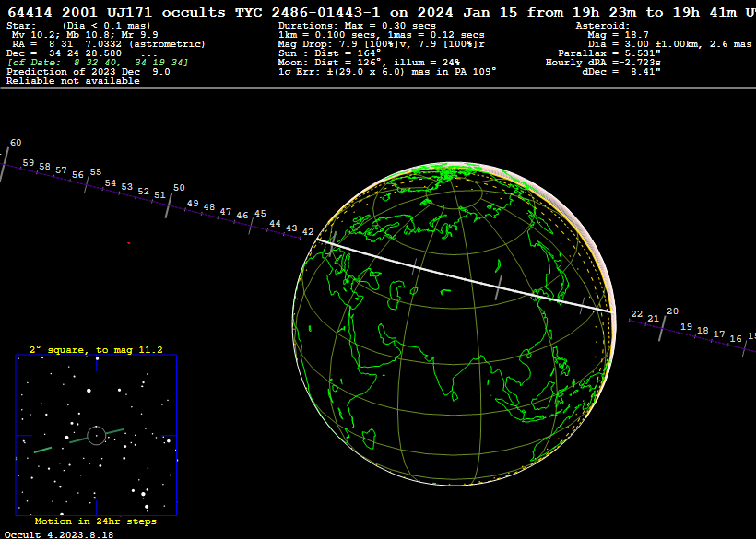This screenshot has width=756, height=539.
Task: Click the minute 46 label
Action: pos(242,216)
